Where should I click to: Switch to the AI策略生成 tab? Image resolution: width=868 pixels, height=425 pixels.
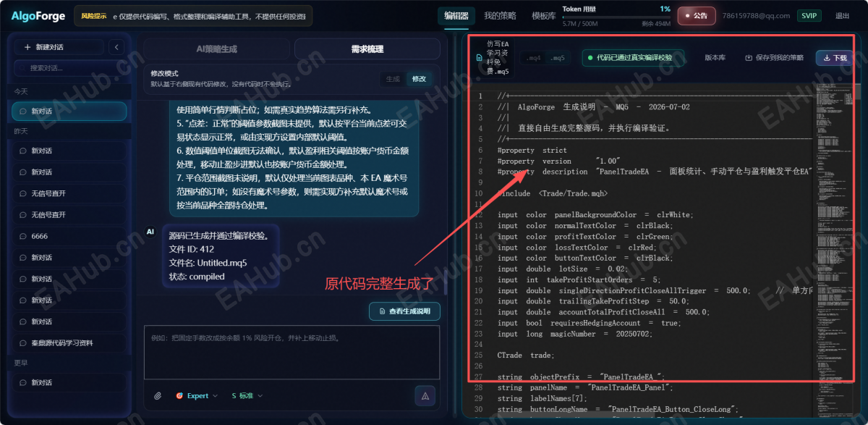tap(217, 49)
